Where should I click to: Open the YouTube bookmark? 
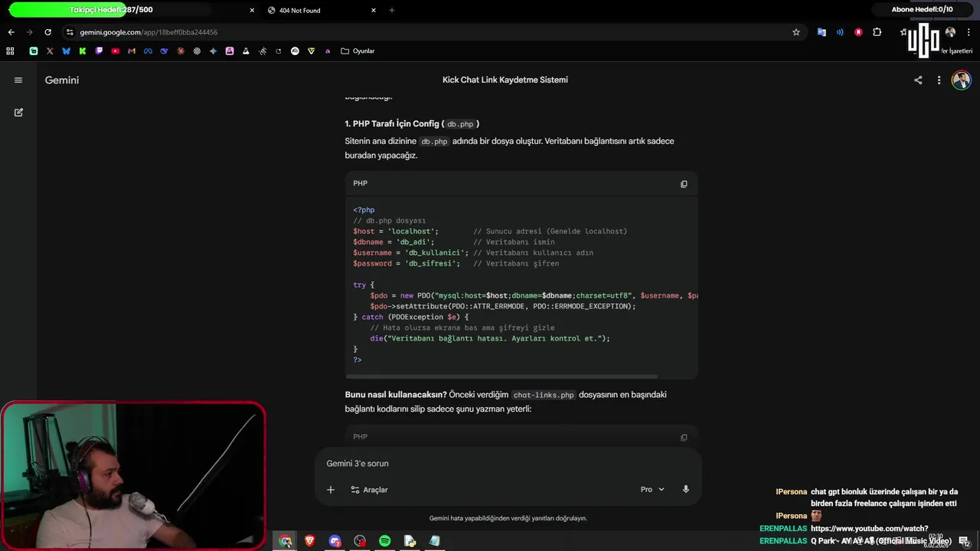tap(116, 51)
